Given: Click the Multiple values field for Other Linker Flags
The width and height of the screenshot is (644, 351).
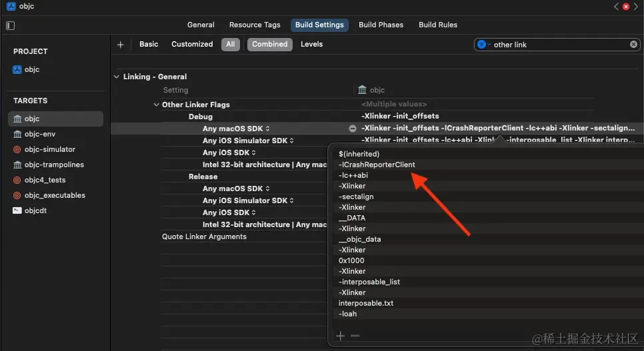Looking at the screenshot, I should (x=394, y=105).
